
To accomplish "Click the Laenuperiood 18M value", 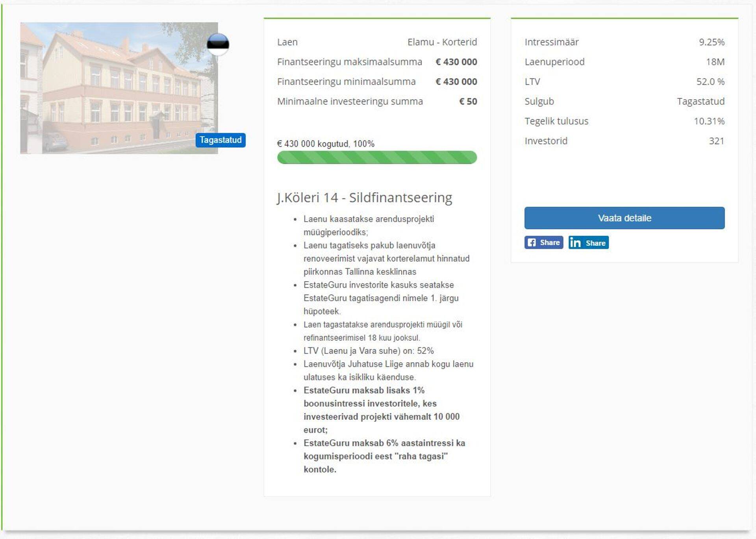I will click(x=715, y=62).
